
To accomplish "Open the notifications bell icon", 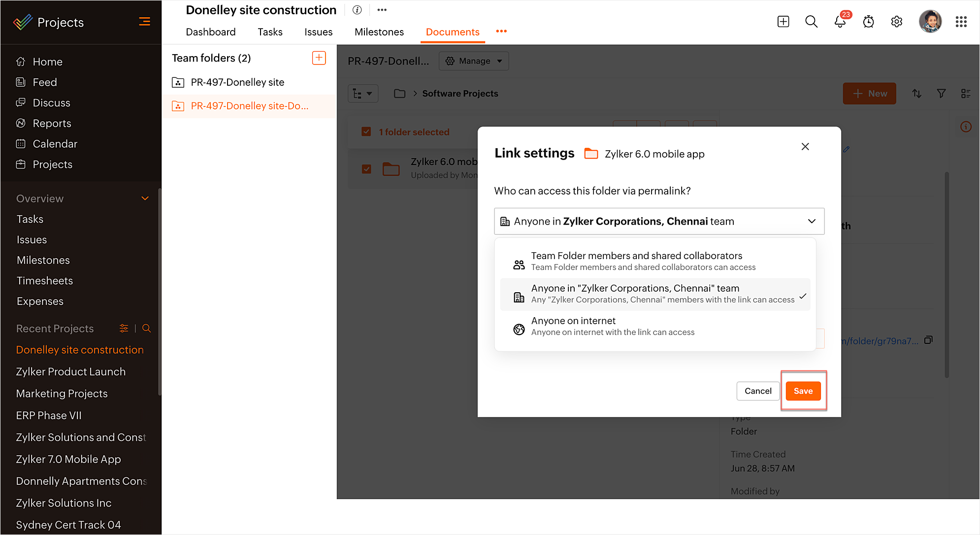I will (840, 22).
